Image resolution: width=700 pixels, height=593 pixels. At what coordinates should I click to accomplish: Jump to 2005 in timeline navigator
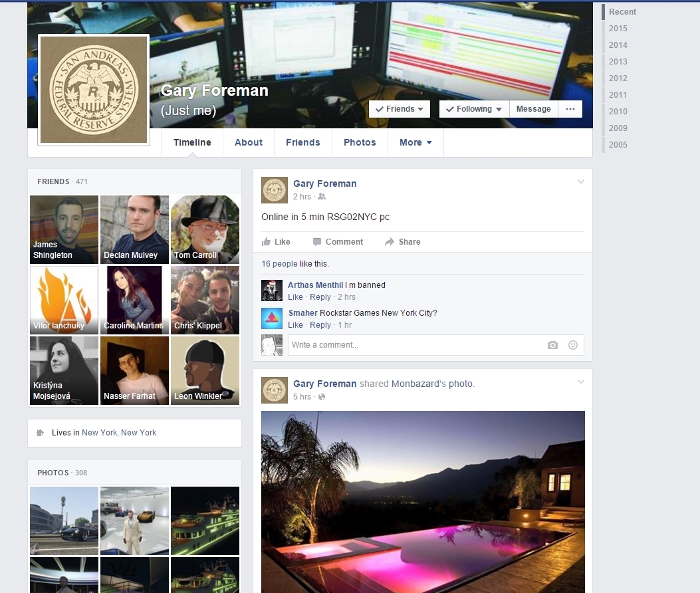618,145
